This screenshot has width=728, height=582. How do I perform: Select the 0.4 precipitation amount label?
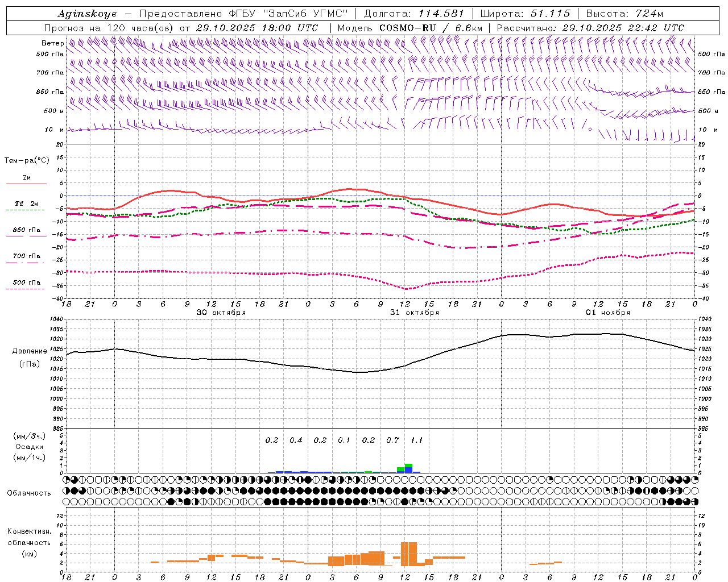[x=296, y=440]
